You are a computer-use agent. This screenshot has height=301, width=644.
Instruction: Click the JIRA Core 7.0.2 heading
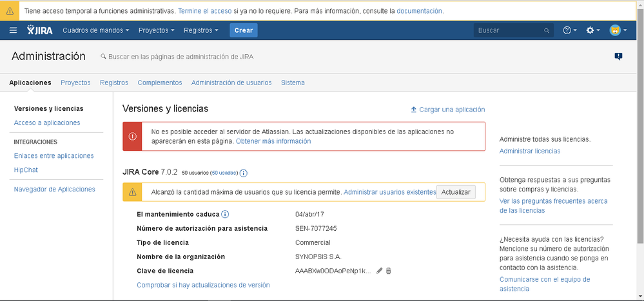coord(150,172)
